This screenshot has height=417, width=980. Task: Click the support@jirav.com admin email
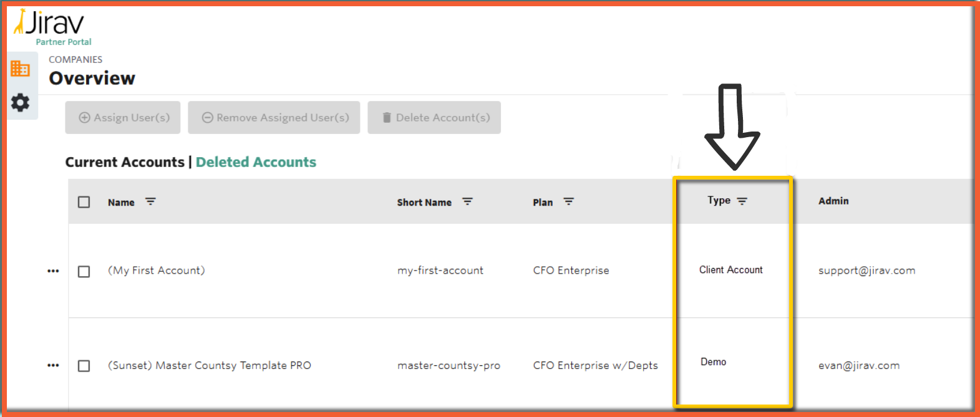[x=866, y=271]
